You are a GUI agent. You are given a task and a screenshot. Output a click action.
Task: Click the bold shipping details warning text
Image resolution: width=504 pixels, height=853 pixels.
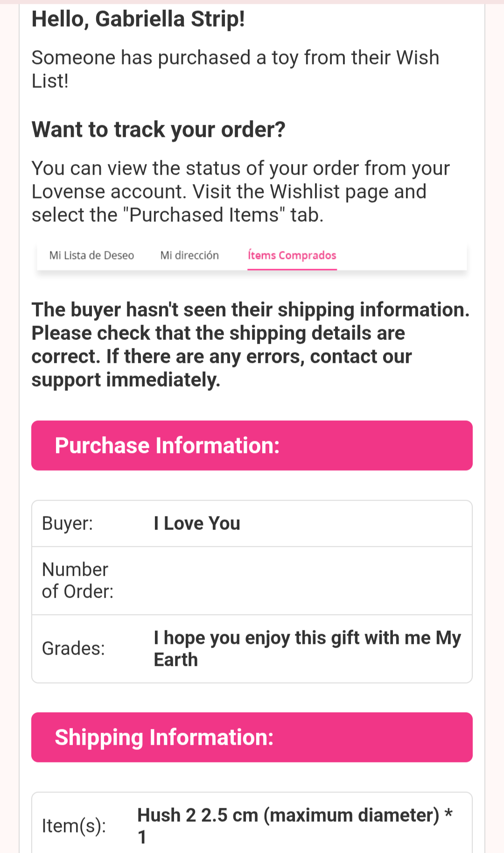tap(250, 345)
